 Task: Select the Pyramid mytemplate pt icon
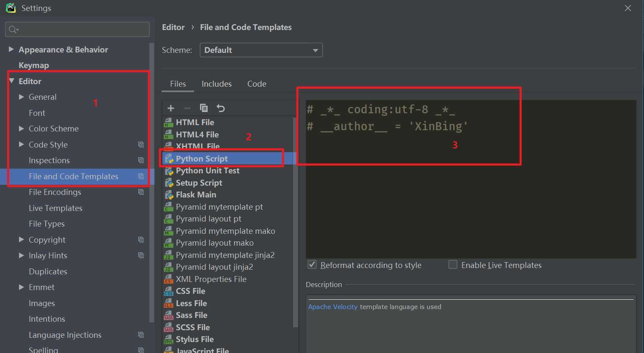tap(169, 207)
